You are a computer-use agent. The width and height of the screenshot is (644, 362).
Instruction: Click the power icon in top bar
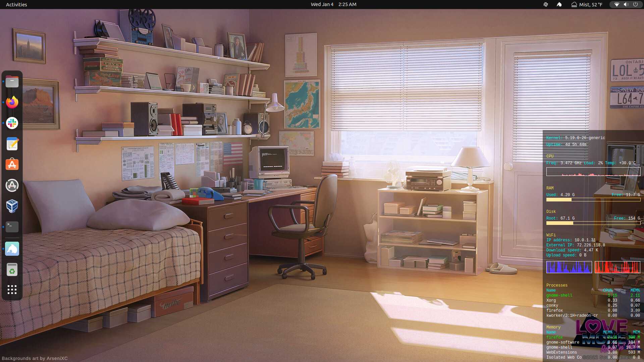point(635,4)
